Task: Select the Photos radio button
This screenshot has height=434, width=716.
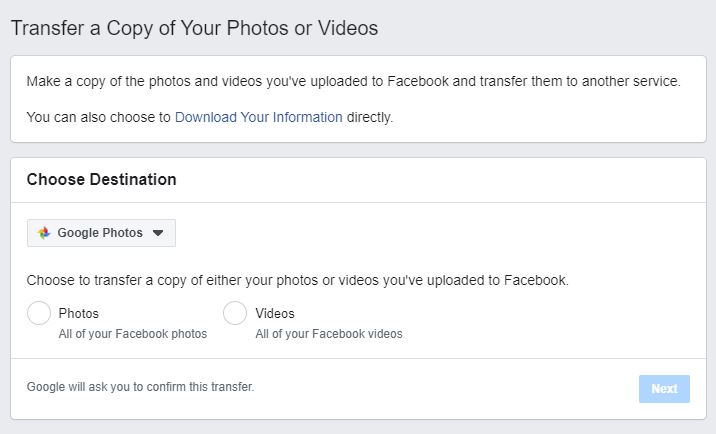Action: (39, 313)
